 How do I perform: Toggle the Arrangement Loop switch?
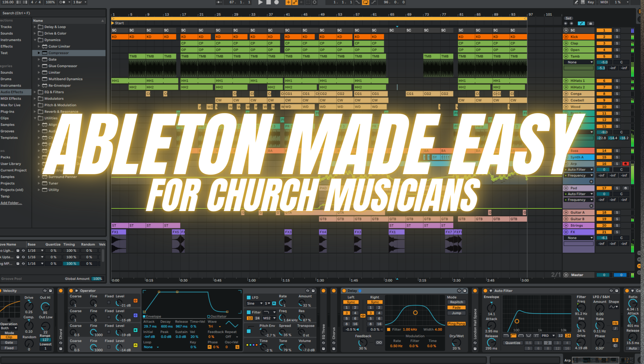(x=365, y=2)
